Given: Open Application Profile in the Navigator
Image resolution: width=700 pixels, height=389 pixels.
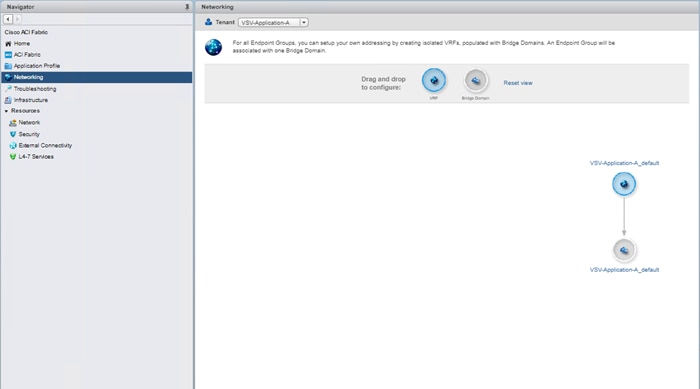Looking at the screenshot, I should click(x=37, y=66).
